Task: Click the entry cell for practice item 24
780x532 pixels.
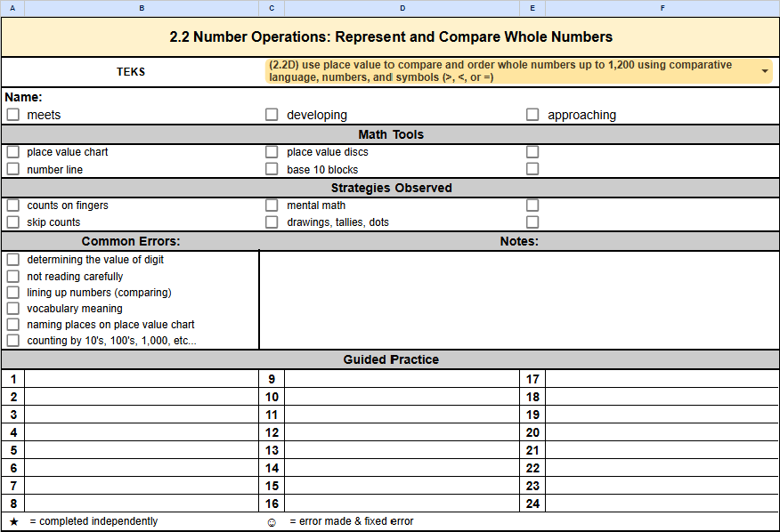Action: 662,504
